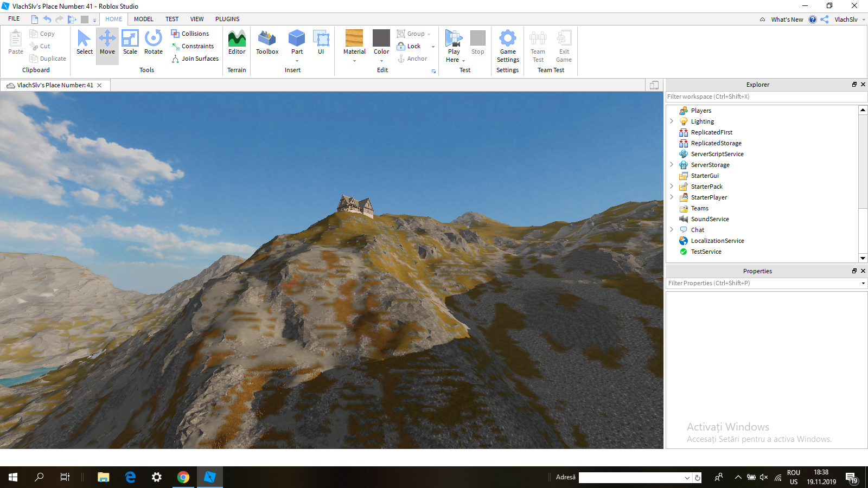The height and width of the screenshot is (488, 868).
Task: Switch to the TEST ribbon tab
Action: (172, 19)
